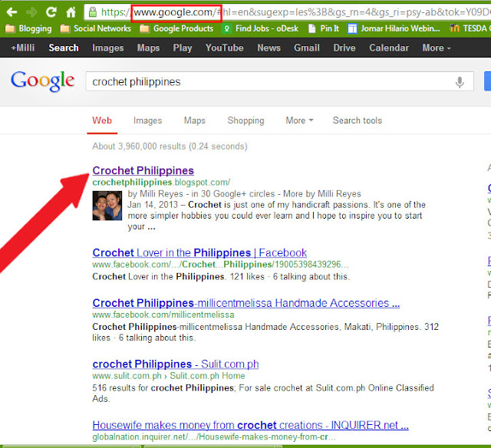The height and width of the screenshot is (448, 491).
Task: Click the microphone voice search icon
Action: [460, 82]
